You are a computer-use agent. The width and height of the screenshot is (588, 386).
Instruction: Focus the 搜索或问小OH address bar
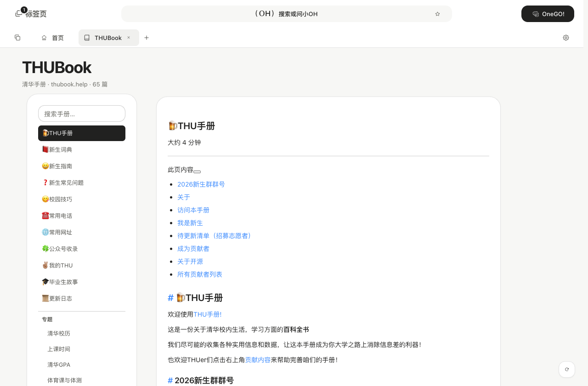[x=287, y=14]
